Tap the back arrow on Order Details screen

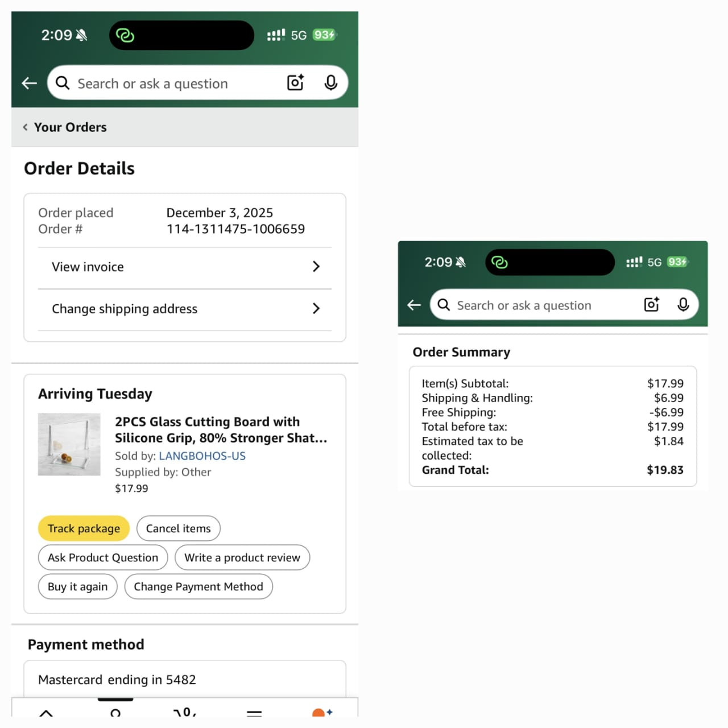[30, 84]
